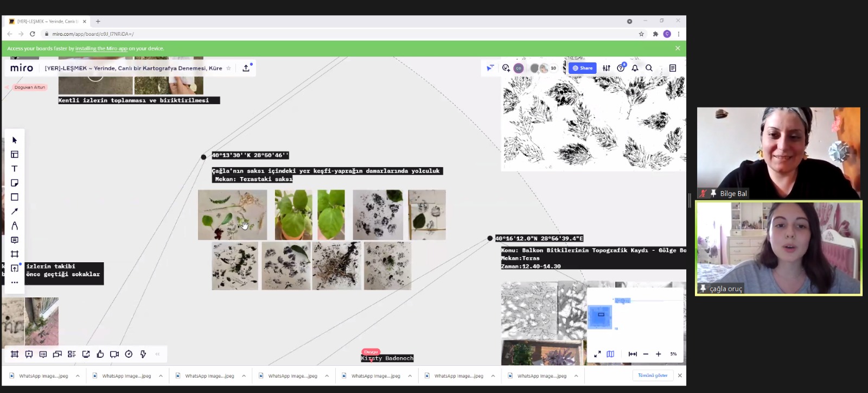Expand first WhatsApp Image download menu
This screenshot has width=868, height=393.
click(78, 376)
